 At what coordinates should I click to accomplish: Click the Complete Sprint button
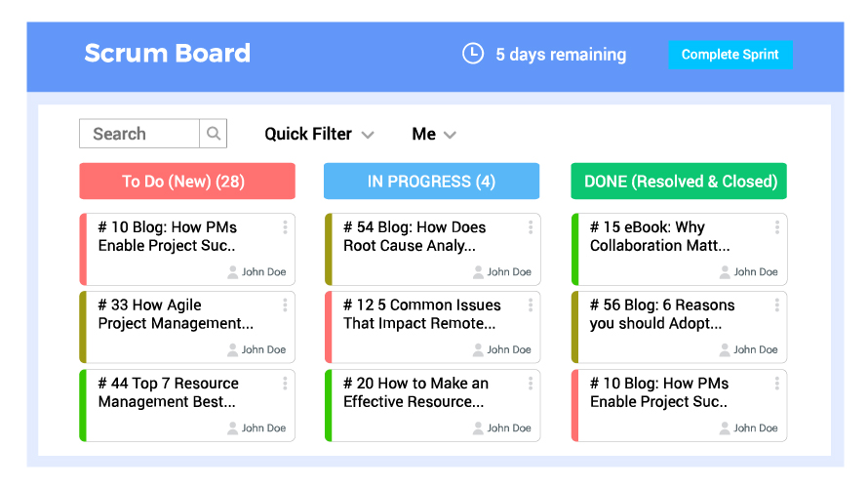[x=730, y=55]
